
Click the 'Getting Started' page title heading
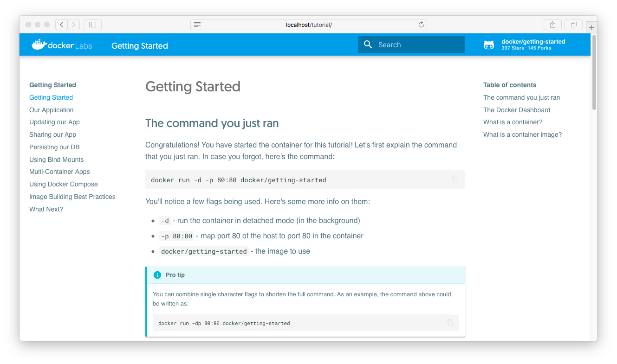point(193,87)
